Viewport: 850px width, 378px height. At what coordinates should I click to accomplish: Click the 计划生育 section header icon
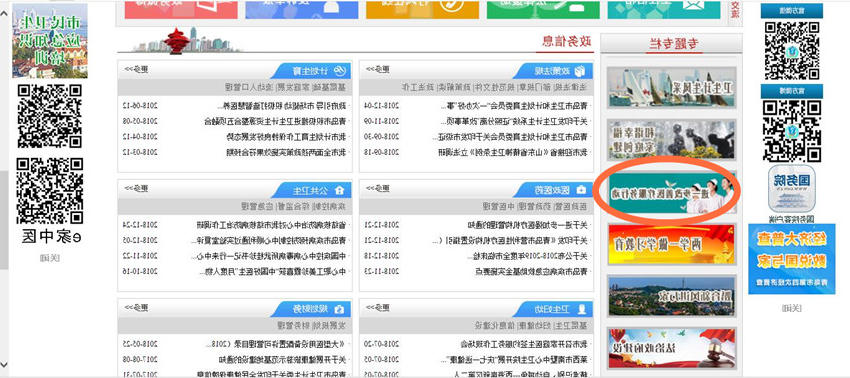(339, 71)
